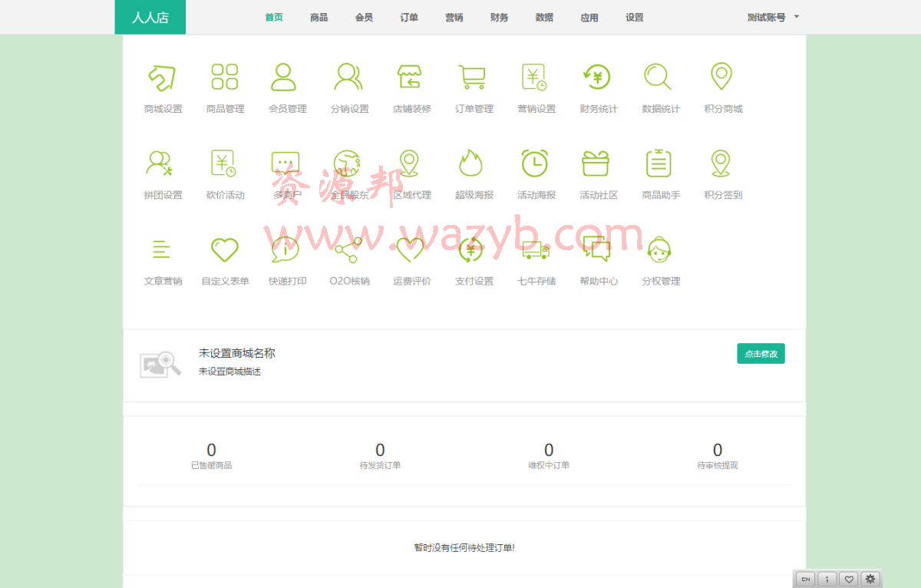Open 活动社区 community gift icon
Image resolution: width=921 pixels, height=588 pixels.
[596, 163]
